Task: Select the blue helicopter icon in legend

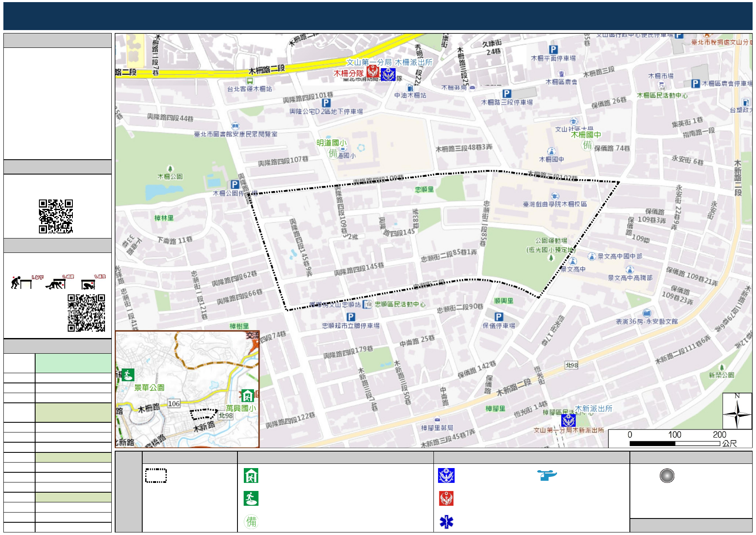Action: point(547,475)
